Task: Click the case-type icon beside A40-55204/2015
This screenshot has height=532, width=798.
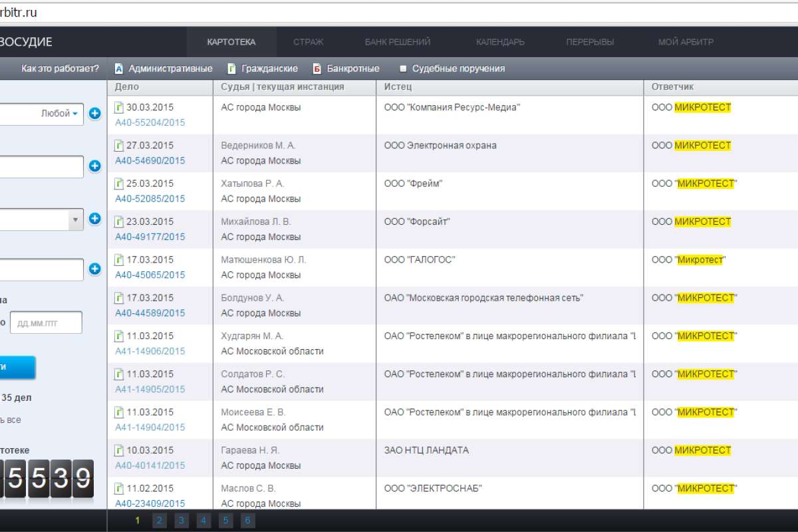Action: click(x=119, y=108)
